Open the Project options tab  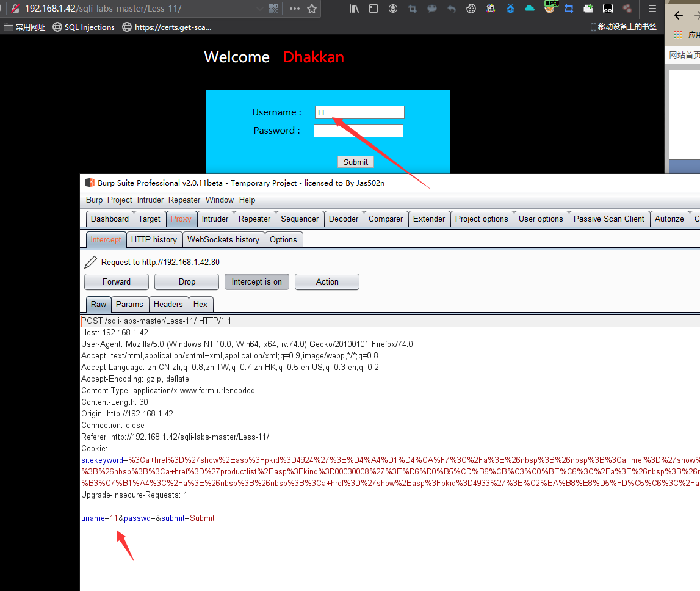[x=482, y=219]
